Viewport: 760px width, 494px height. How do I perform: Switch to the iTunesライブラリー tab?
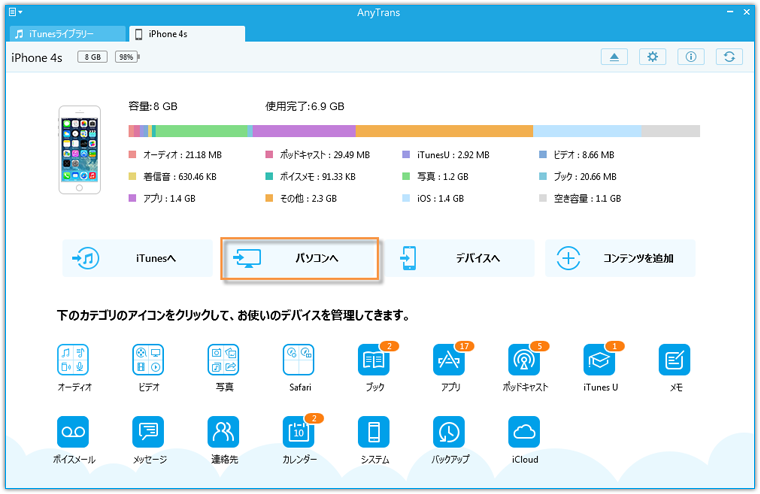pos(67,34)
